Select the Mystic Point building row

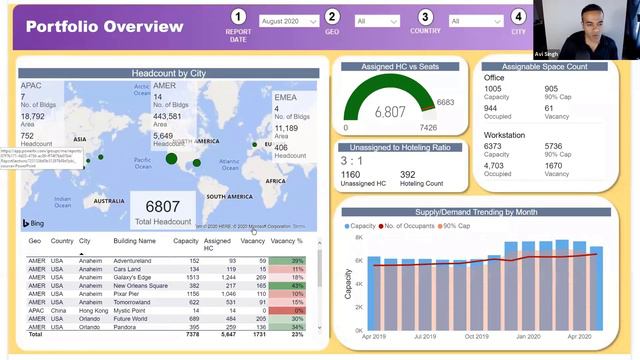[x=166, y=311]
